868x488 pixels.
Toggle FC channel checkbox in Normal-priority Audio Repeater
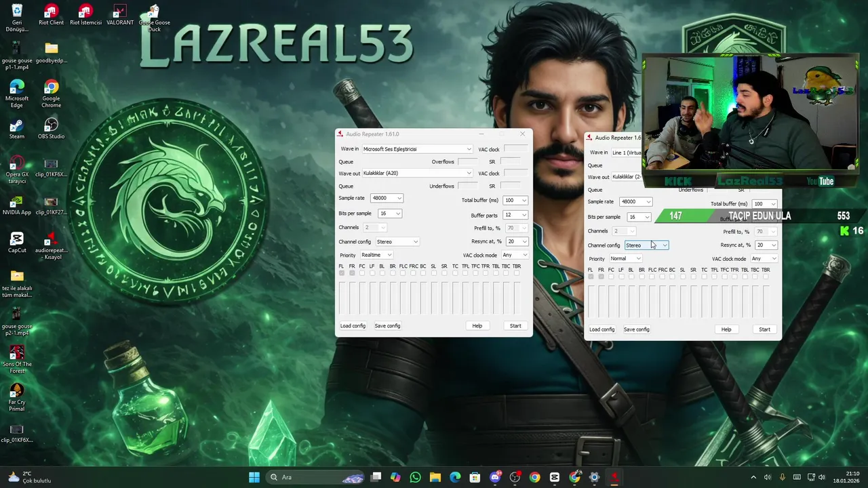(x=611, y=277)
